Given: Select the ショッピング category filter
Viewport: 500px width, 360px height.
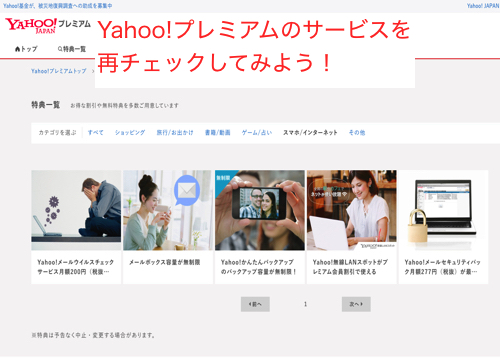Looking at the screenshot, I should (x=130, y=132).
